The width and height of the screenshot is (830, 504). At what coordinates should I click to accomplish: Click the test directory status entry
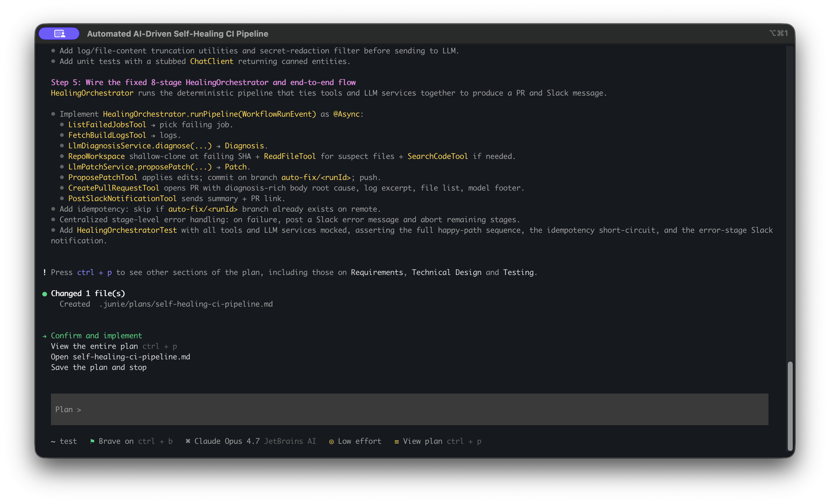click(64, 441)
